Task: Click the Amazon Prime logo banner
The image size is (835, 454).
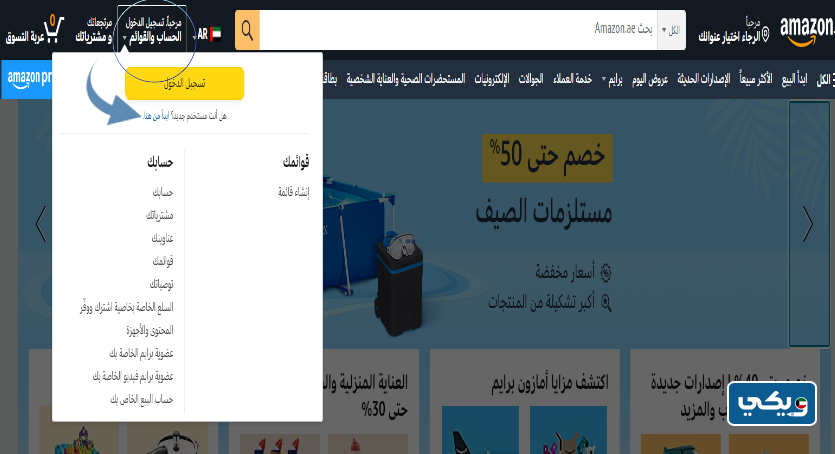Action: [x=29, y=79]
